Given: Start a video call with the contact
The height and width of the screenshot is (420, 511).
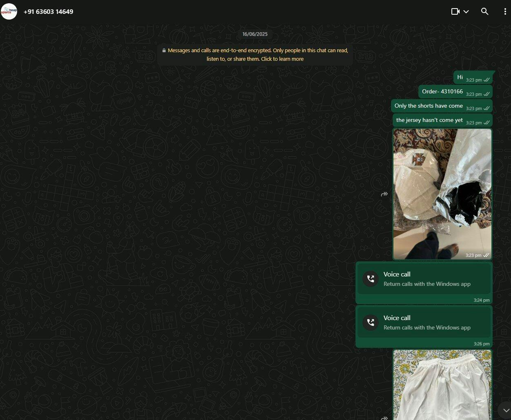Looking at the screenshot, I should 455,11.
